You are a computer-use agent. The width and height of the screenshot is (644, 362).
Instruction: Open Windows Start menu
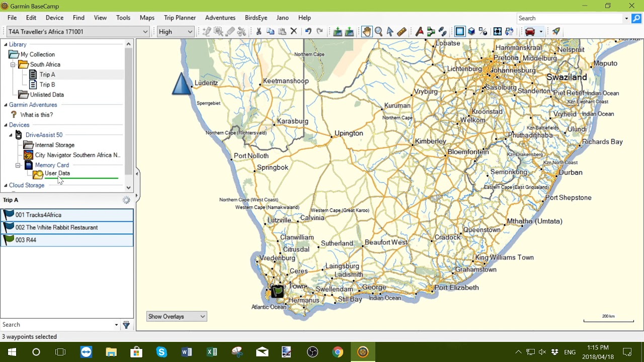tap(12, 352)
